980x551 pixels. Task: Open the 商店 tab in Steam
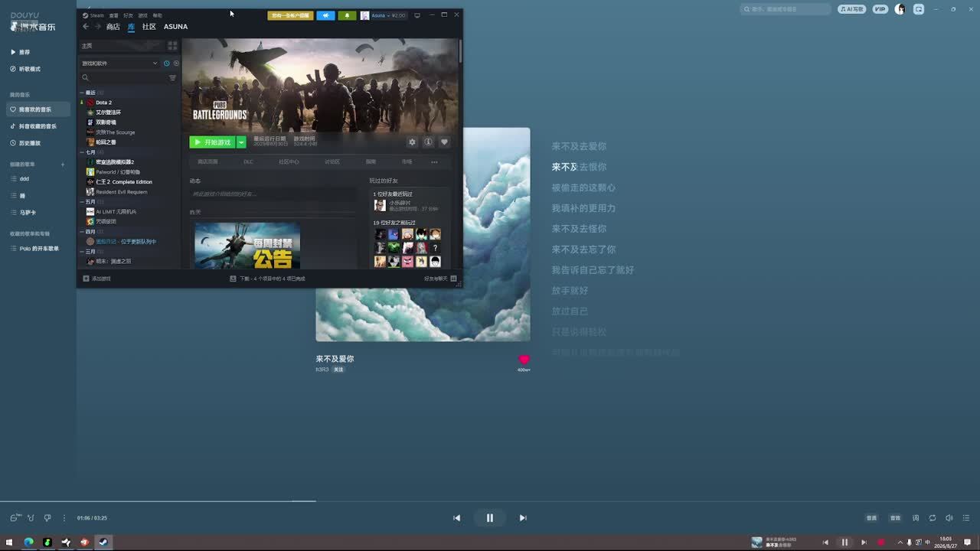(x=113, y=27)
